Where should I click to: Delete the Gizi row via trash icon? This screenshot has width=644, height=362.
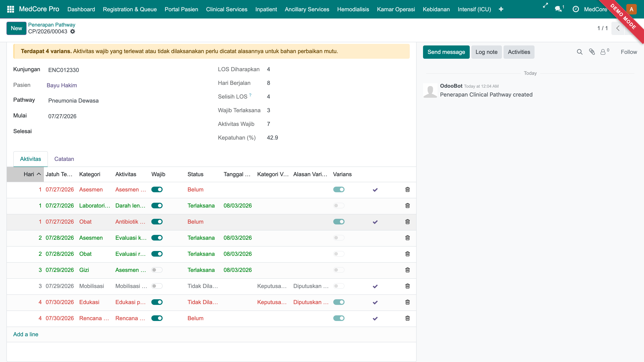pyautogui.click(x=408, y=270)
